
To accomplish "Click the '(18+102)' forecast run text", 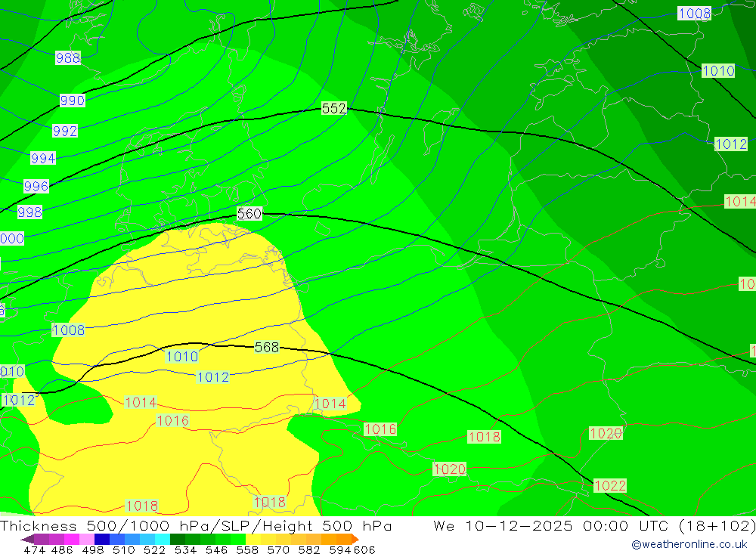I will pyautogui.click(x=717, y=525).
